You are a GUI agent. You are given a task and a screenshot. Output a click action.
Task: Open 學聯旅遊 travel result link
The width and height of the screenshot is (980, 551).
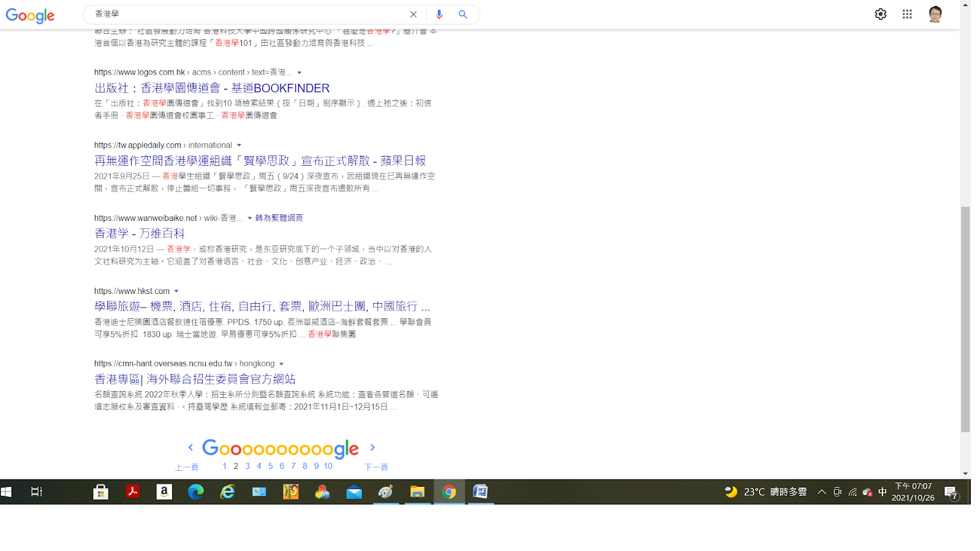[262, 307]
